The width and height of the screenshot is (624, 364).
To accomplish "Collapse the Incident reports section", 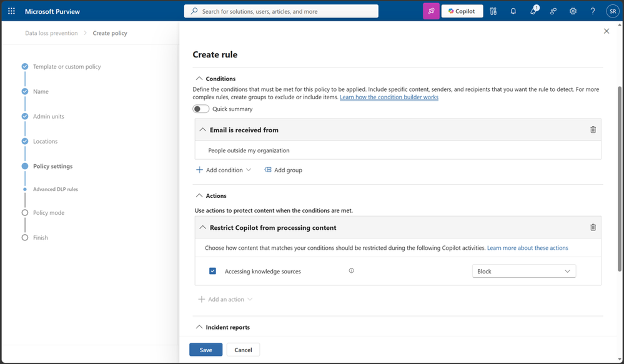I will pyautogui.click(x=199, y=327).
